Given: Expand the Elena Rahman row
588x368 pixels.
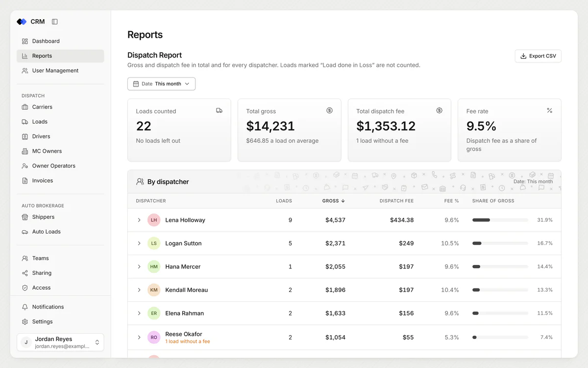Looking at the screenshot, I should tap(139, 313).
